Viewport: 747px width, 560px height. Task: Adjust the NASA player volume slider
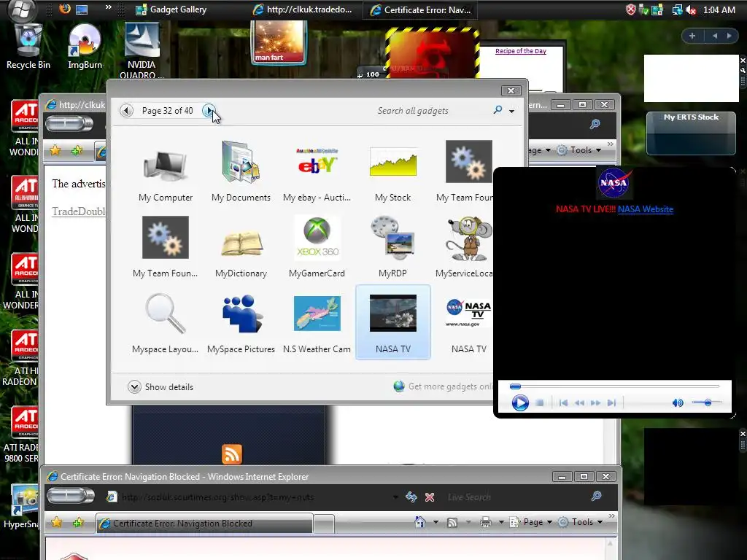[708, 402]
